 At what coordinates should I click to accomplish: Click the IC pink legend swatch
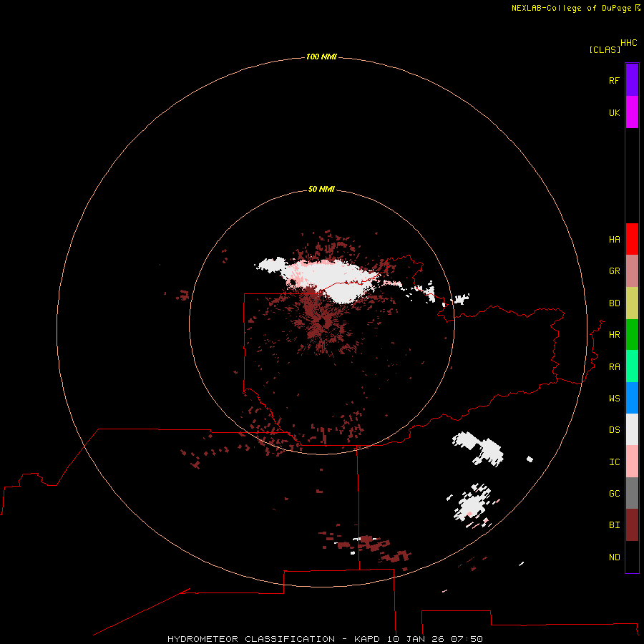click(x=632, y=462)
